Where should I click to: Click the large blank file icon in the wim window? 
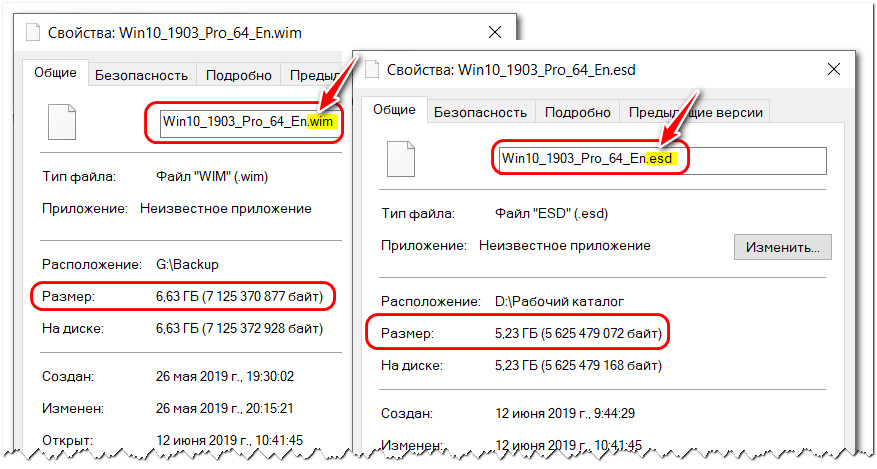point(62,122)
